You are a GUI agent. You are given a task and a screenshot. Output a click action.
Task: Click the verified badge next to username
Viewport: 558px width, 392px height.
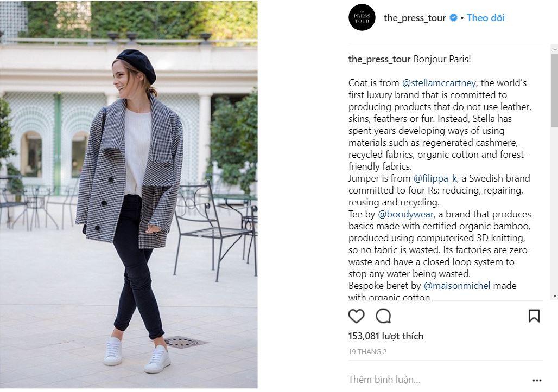click(453, 17)
